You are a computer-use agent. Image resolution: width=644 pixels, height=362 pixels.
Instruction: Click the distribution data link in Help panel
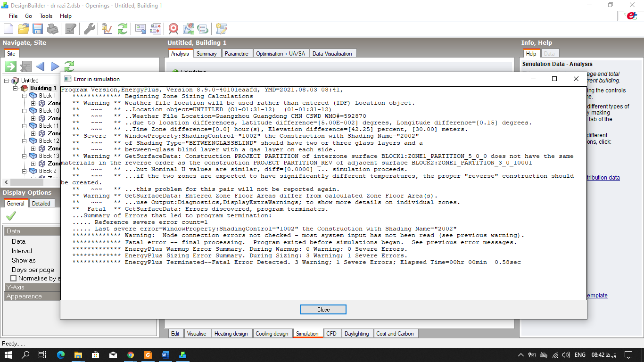click(x=603, y=178)
